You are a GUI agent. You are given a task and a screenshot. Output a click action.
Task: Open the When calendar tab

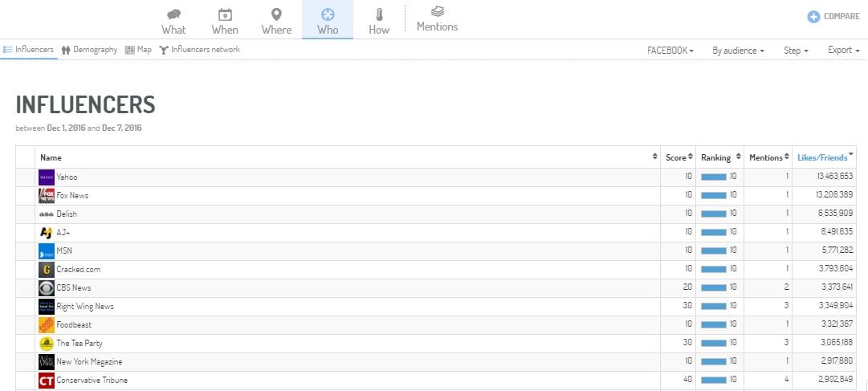(225, 20)
